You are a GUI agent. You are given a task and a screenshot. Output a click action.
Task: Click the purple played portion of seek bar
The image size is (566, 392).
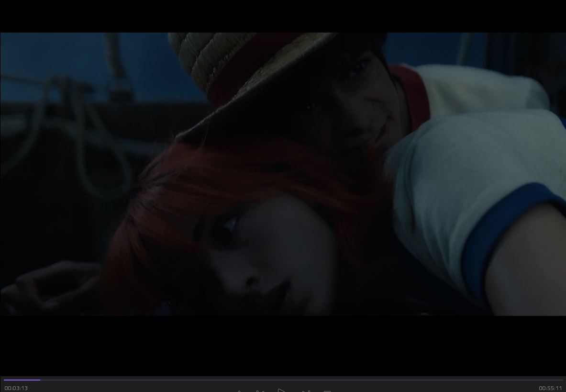click(22, 380)
